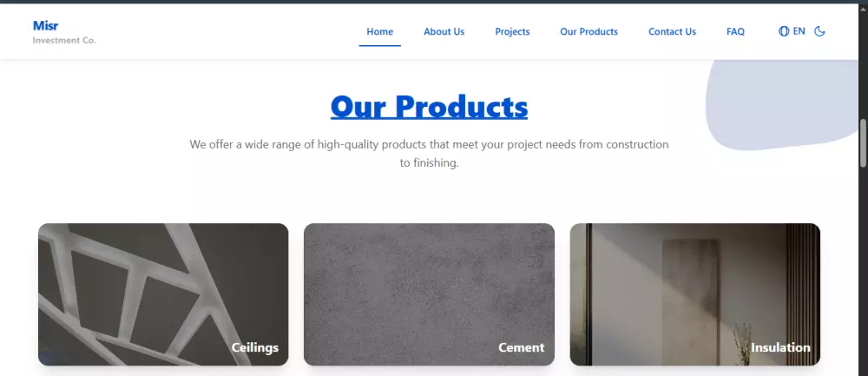
Task: Click the Misr logo text
Action: pos(45,25)
